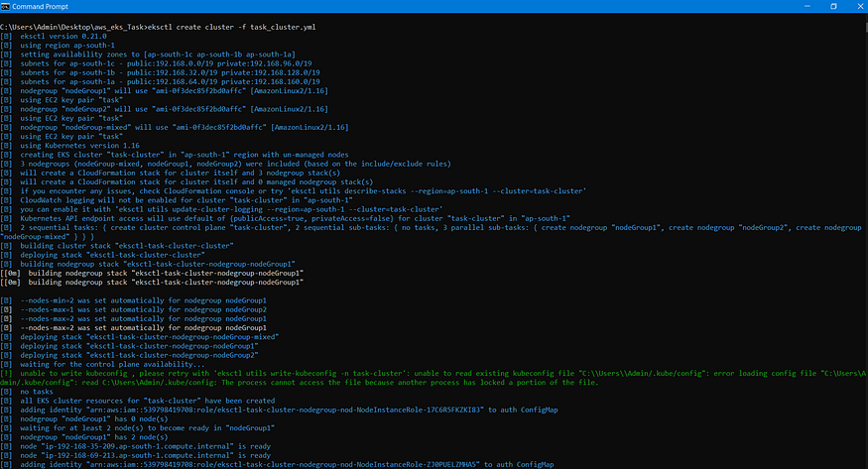
Task: Click the 'using Kubernetes version 1.16' line
Action: [x=79, y=146]
